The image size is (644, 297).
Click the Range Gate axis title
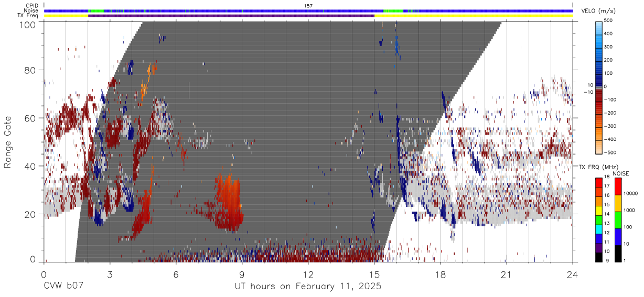tap(8, 142)
